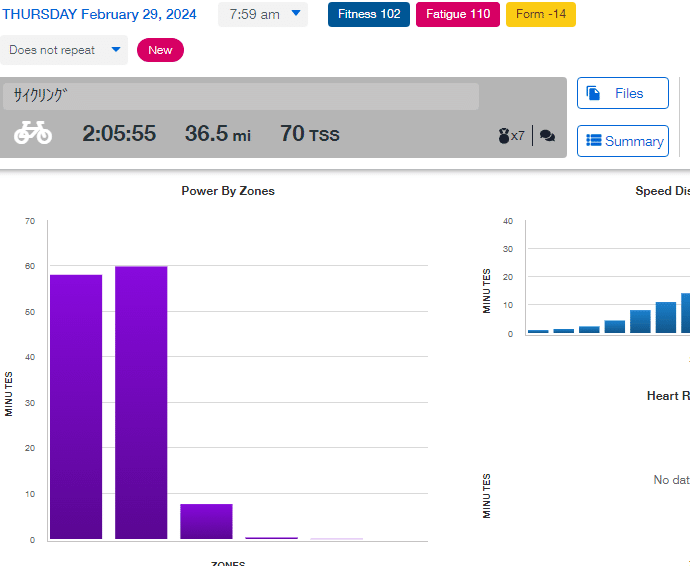Screen dimensions: 690x566
Task: Click the Files document icon
Action: pyautogui.click(x=593, y=93)
